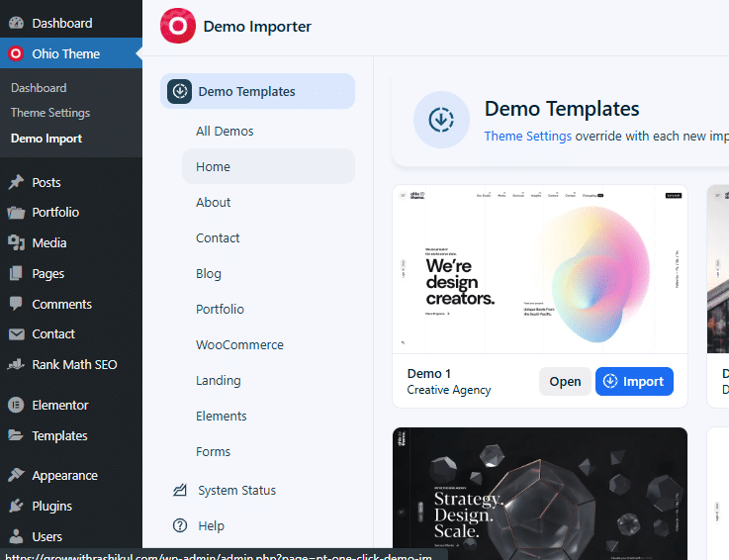The height and width of the screenshot is (560, 729).
Task: Click the Media library icon
Action: pyautogui.click(x=16, y=243)
